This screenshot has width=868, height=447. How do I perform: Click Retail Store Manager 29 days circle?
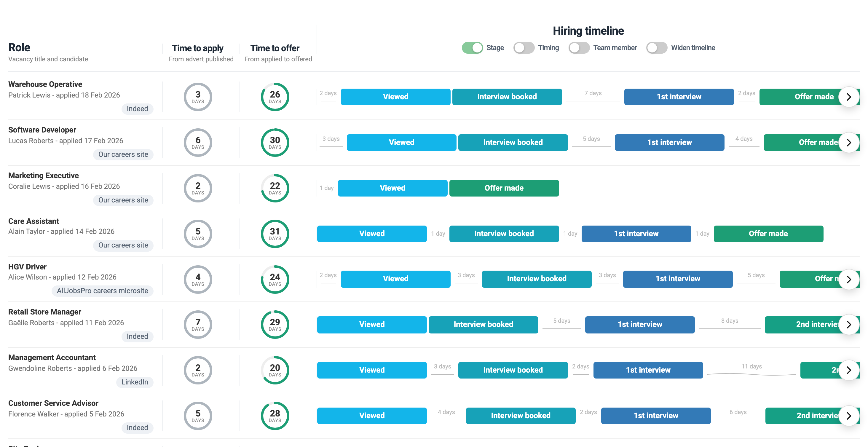(x=275, y=325)
